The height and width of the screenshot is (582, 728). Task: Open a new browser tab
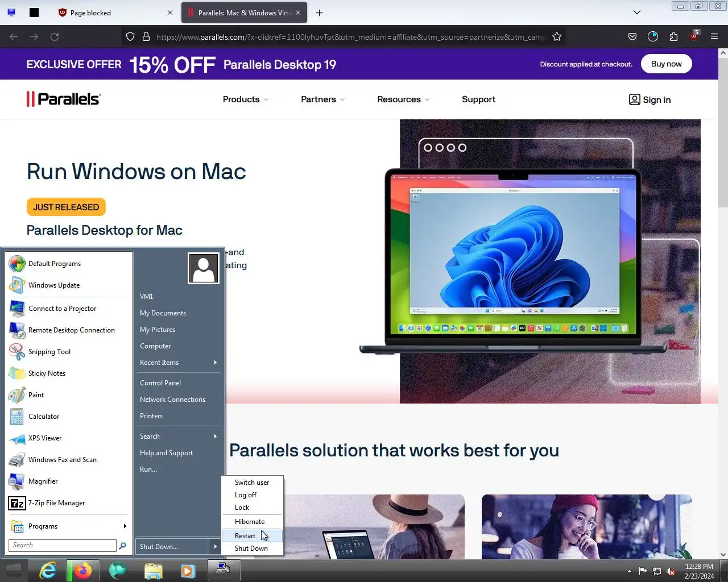pos(319,13)
